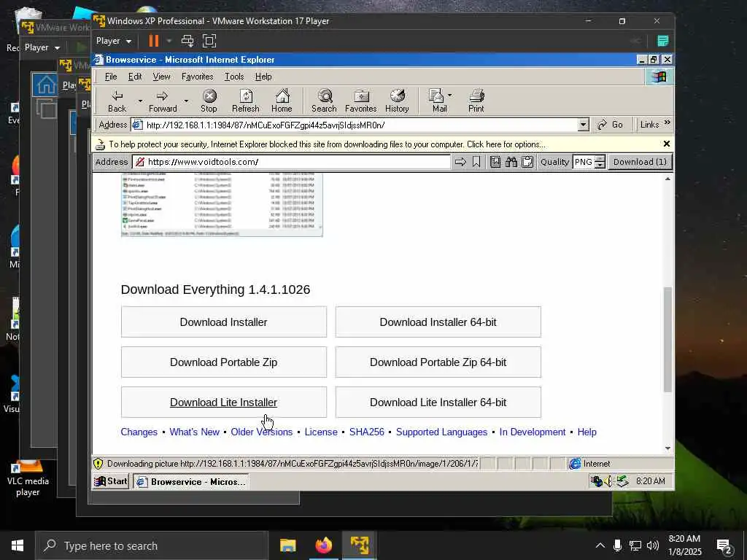This screenshot has width=747, height=560.
Task: Open the IE Search pane
Action: pos(324,101)
